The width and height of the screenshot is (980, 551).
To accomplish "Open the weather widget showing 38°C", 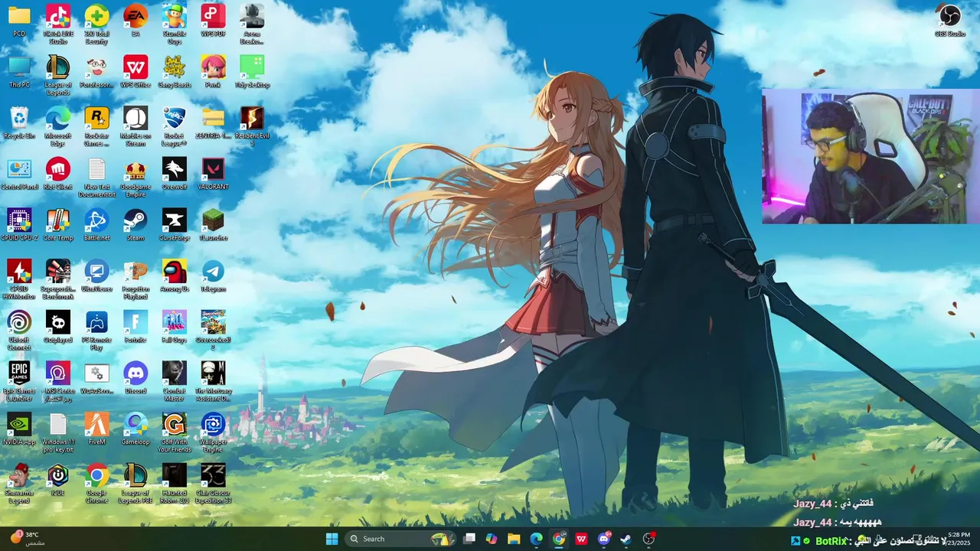I will click(x=26, y=539).
